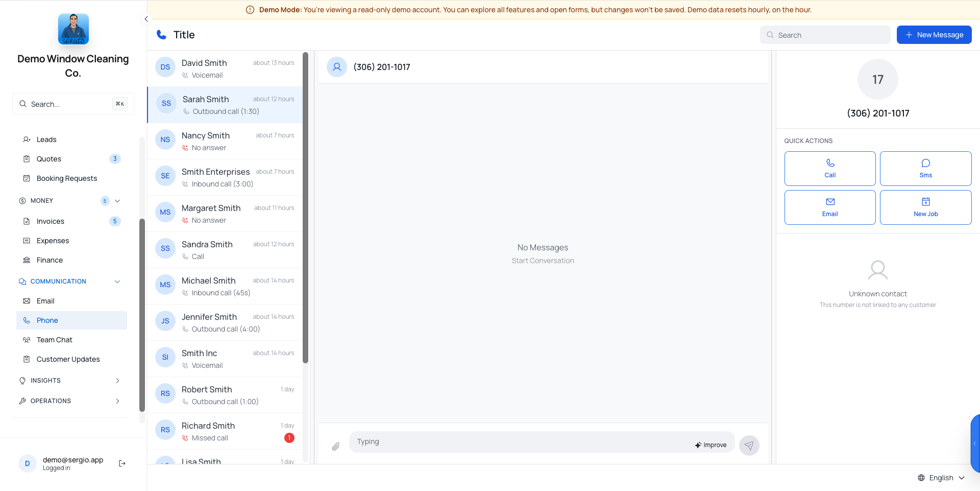Click the demo@sergio.app account label

click(73, 460)
